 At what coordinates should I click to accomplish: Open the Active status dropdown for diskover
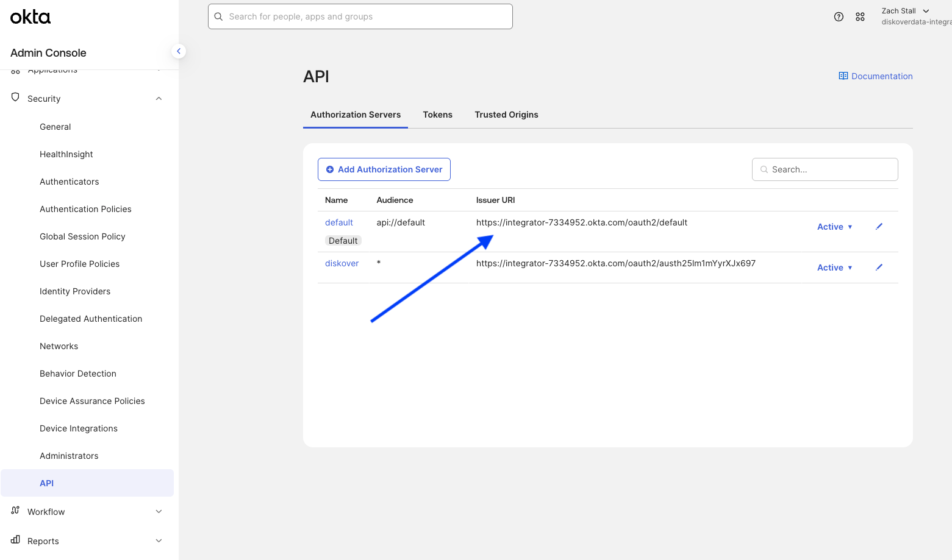tap(834, 268)
